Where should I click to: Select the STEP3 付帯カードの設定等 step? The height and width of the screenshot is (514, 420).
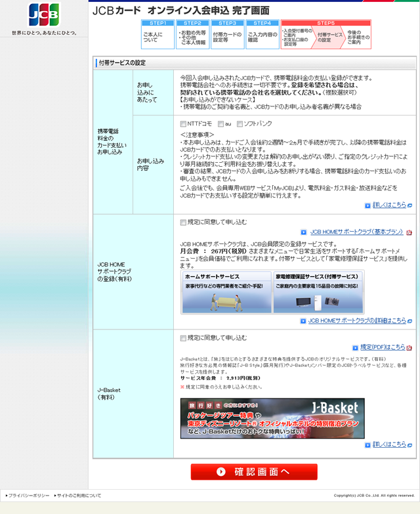pos(227,34)
